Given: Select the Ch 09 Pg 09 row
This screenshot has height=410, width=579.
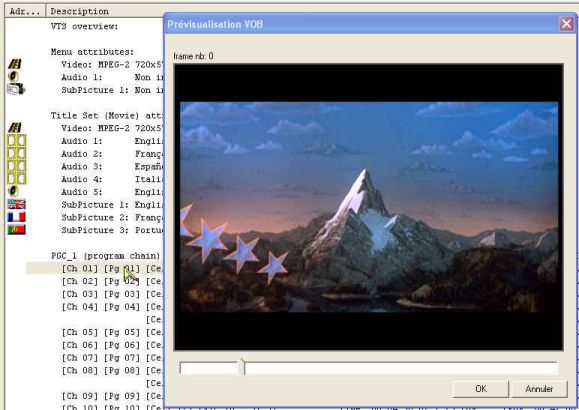Looking at the screenshot, I should coord(112,396).
